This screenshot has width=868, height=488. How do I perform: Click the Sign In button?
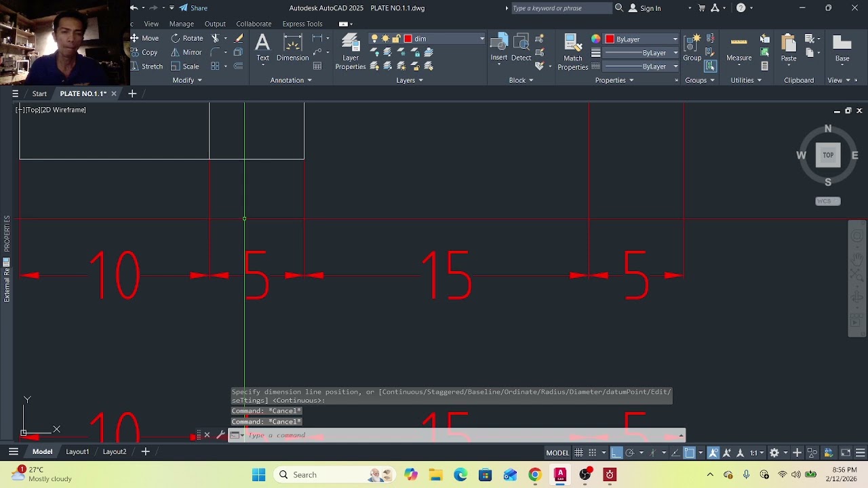(x=644, y=8)
